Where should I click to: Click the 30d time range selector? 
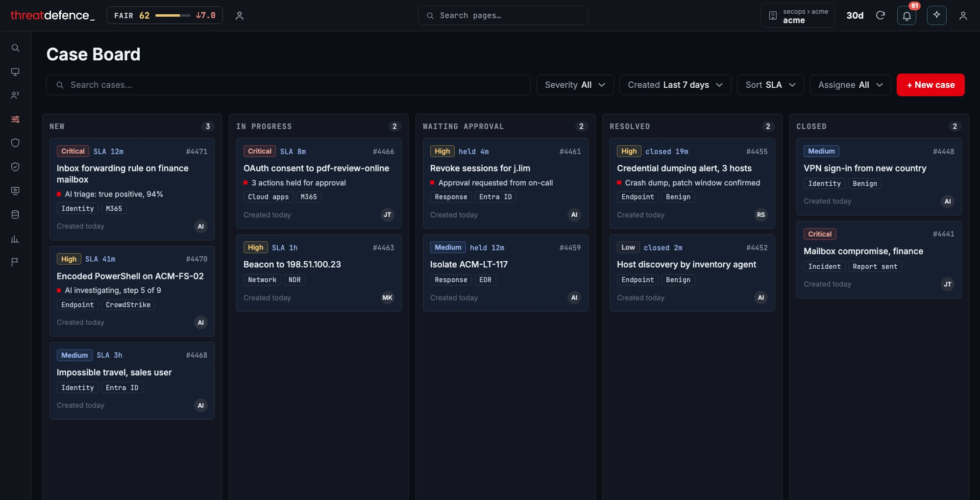coord(855,16)
